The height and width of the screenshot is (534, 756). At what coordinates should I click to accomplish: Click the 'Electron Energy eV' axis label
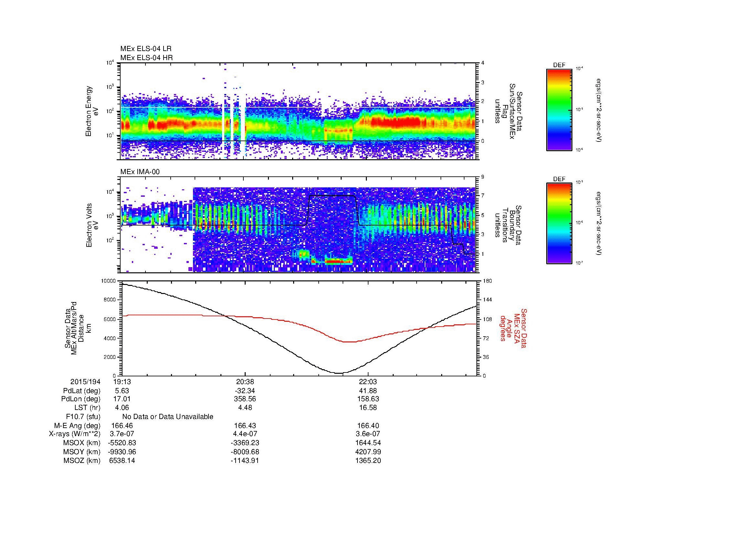coord(92,111)
